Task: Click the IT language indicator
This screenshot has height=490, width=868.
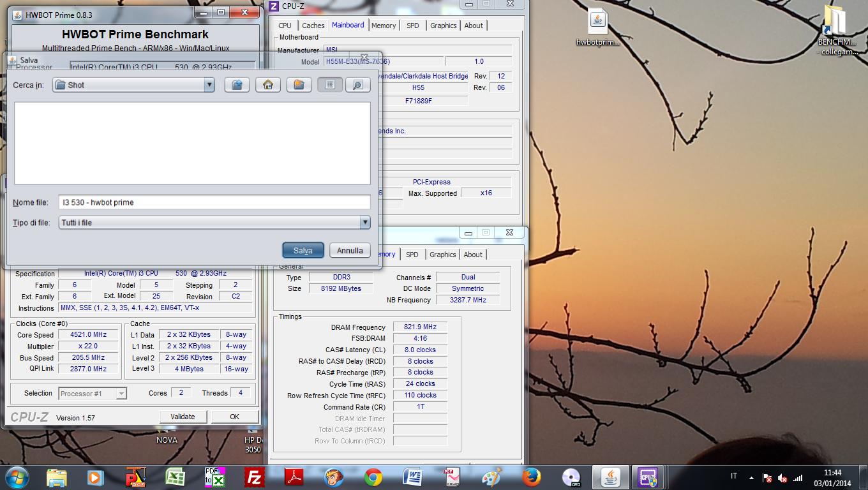Action: pyautogui.click(x=733, y=477)
